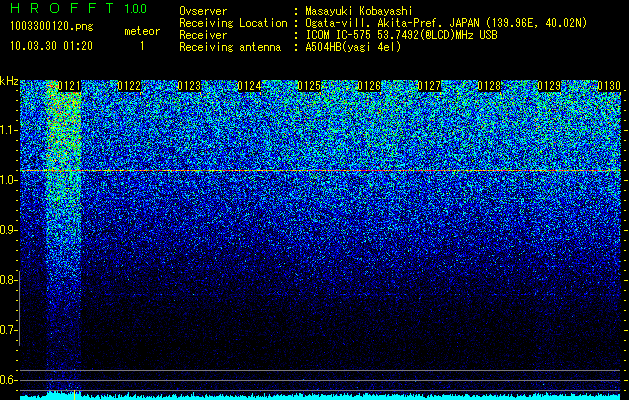Click the 0128 time marker label
629x400 pixels.
coord(489,86)
